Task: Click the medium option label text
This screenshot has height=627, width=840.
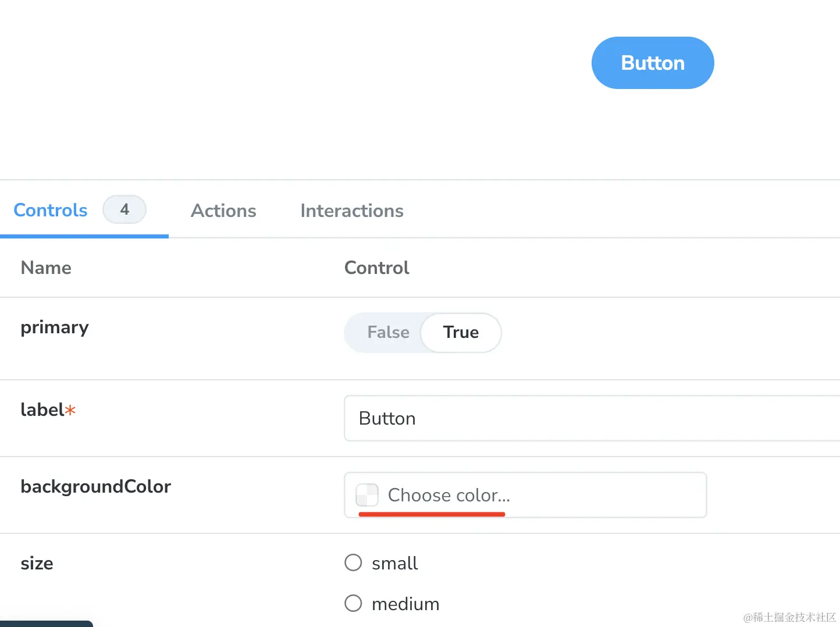Action: pos(405,604)
